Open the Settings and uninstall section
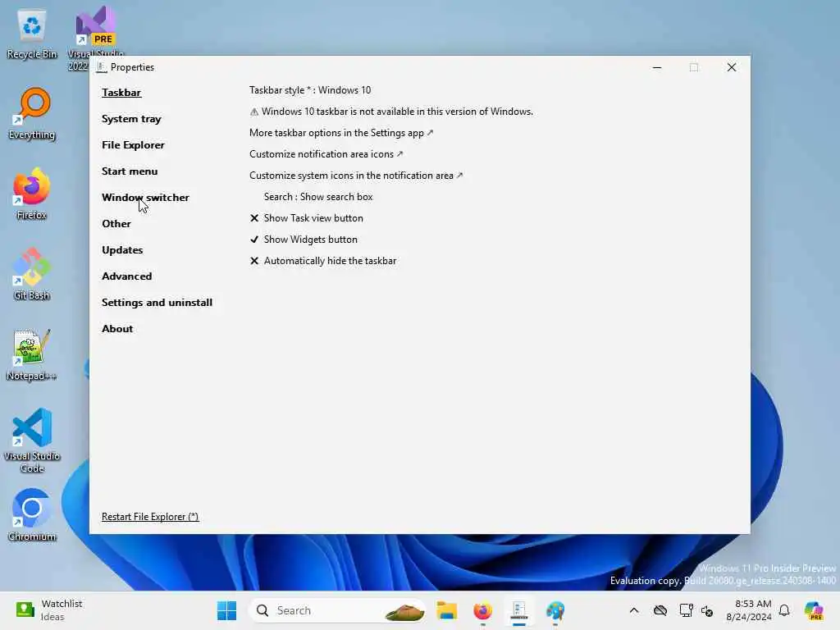The height and width of the screenshot is (630, 840). (x=157, y=302)
